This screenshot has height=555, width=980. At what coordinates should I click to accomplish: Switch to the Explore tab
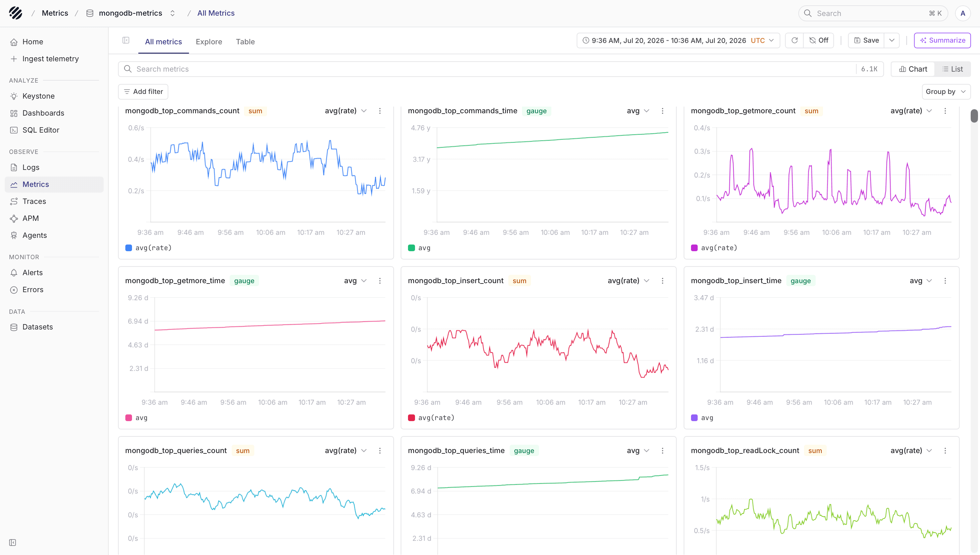tap(209, 42)
